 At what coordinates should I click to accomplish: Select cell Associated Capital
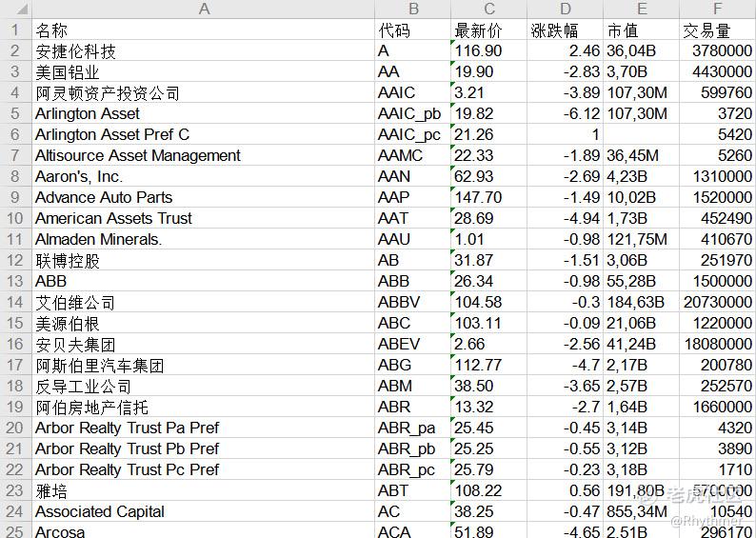(x=203, y=512)
